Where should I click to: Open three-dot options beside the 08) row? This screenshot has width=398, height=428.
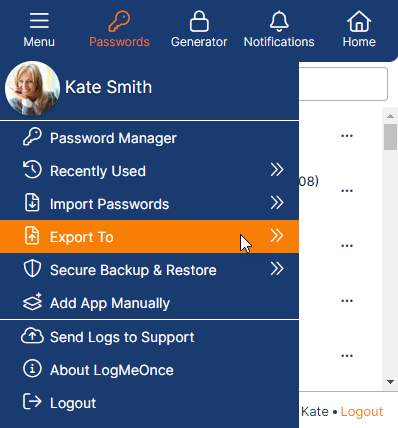tap(347, 191)
